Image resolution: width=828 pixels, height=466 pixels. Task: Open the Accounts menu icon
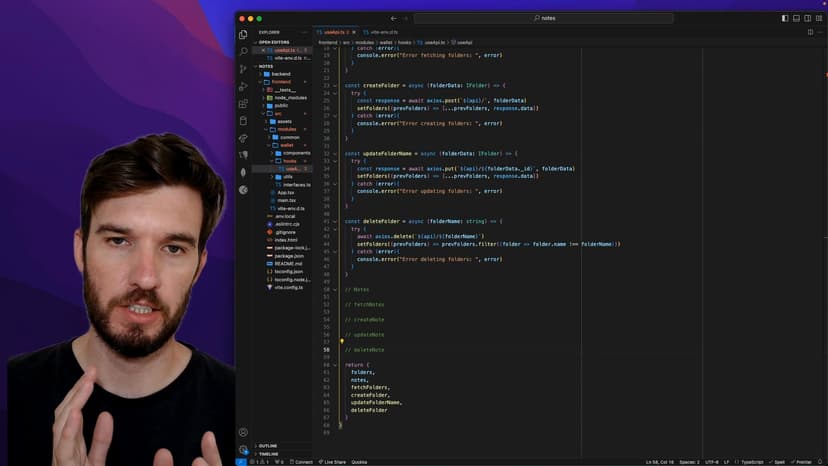(243, 432)
